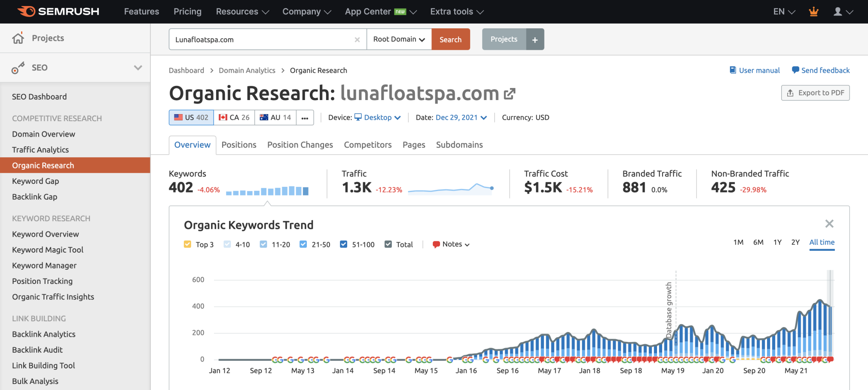The image size is (868, 390).
Task: Add a new project with plus button
Action: tap(535, 40)
